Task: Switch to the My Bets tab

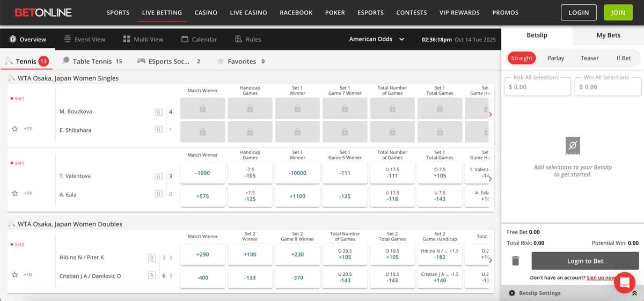Action: tap(609, 35)
